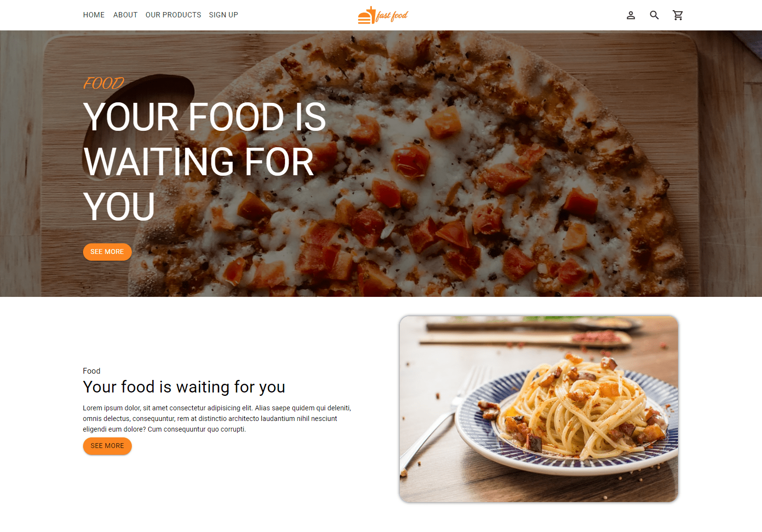Open the user account icon
The width and height of the screenshot is (762, 532).
[631, 15]
